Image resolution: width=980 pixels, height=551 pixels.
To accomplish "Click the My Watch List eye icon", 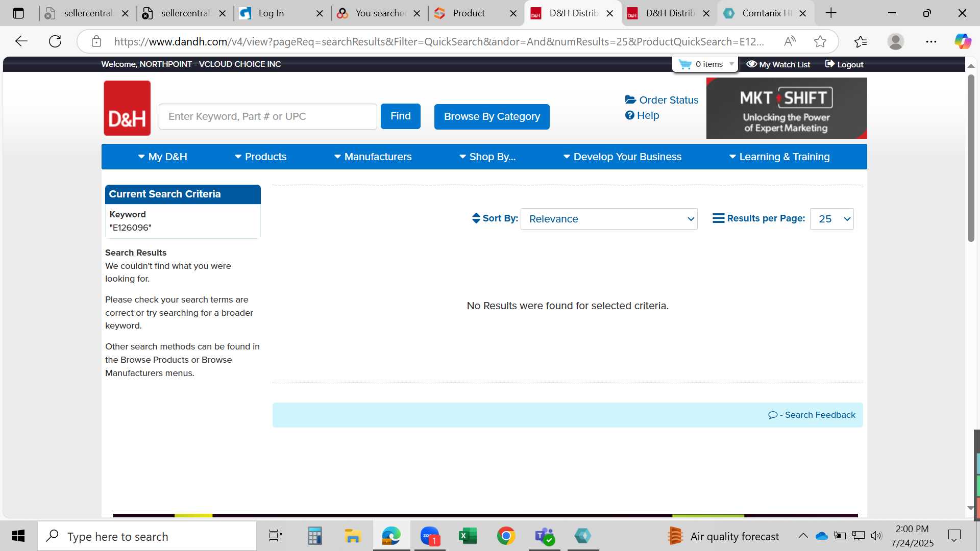I will [751, 64].
